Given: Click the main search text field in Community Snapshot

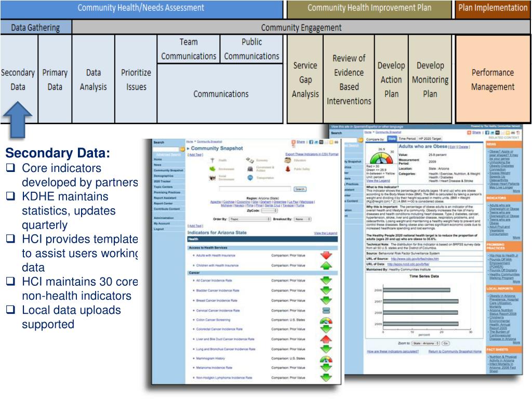Looking at the screenshot, I should click(255, 189).
